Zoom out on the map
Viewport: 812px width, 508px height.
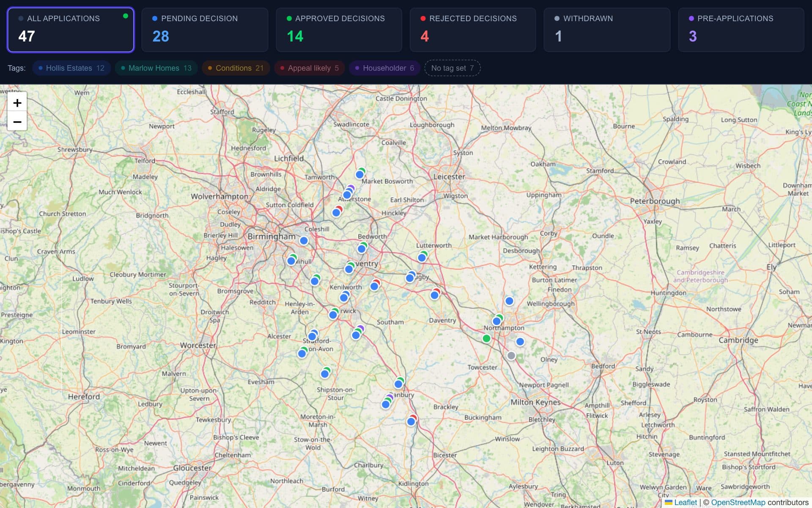coord(17,122)
